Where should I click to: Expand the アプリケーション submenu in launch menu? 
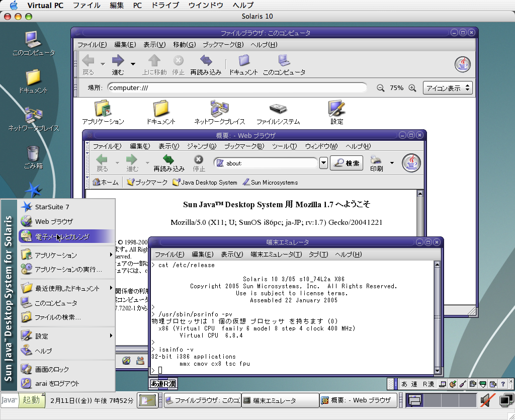(x=67, y=255)
